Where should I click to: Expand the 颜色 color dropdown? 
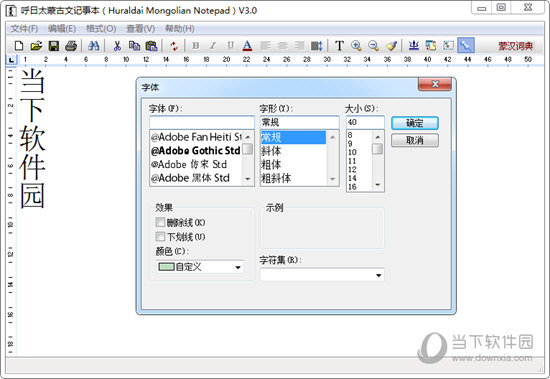[x=238, y=267]
